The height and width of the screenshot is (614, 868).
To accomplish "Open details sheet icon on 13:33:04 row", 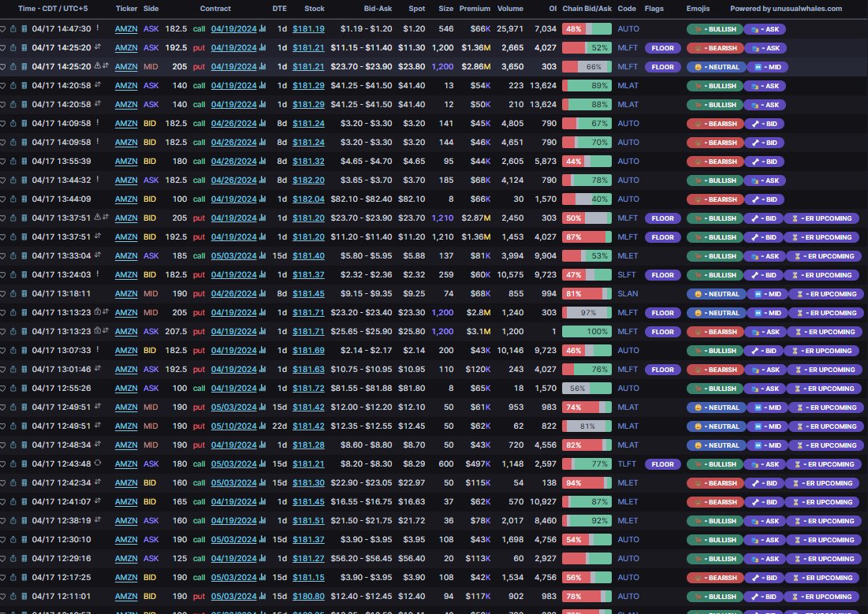I will [x=24, y=256].
